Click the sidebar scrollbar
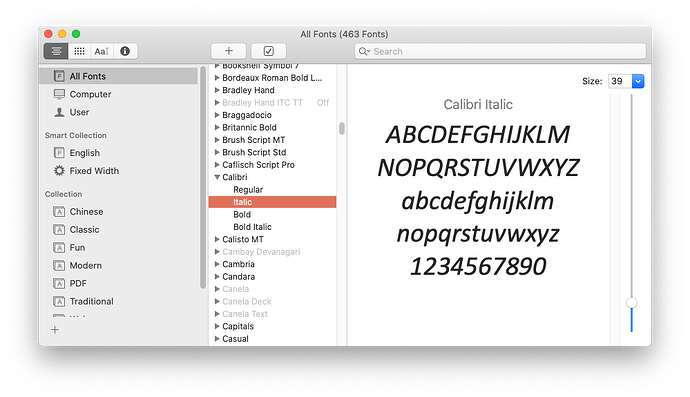690x397 pixels. point(203,177)
